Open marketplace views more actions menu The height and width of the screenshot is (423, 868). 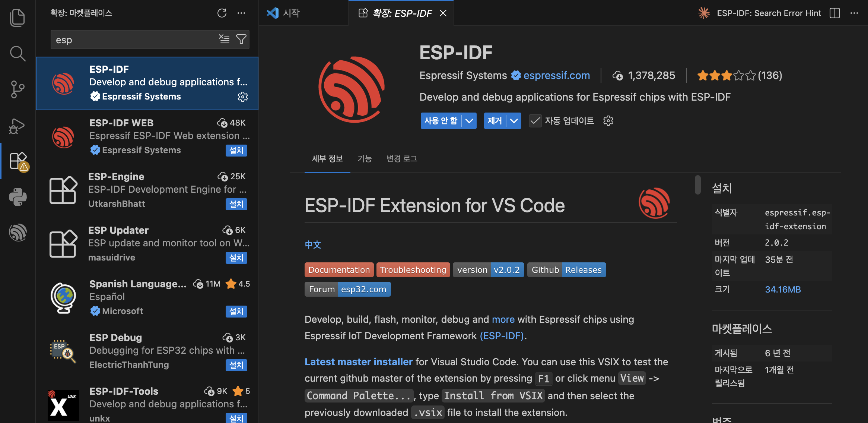[x=241, y=13]
